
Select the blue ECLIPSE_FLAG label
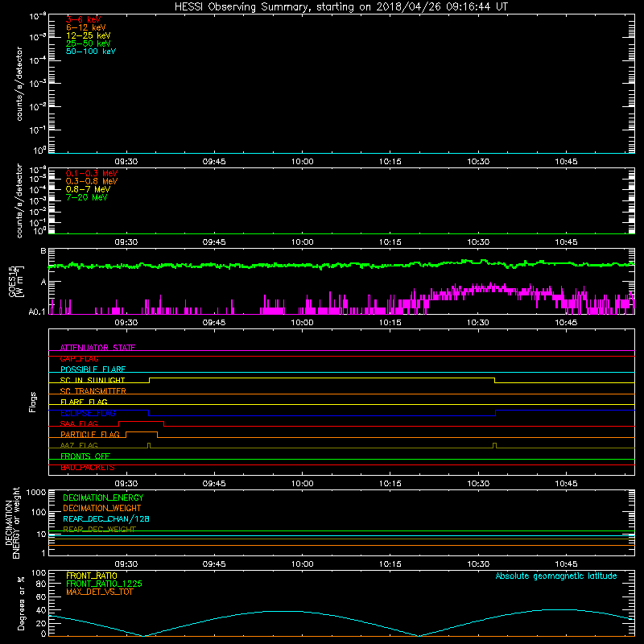pos(88,413)
